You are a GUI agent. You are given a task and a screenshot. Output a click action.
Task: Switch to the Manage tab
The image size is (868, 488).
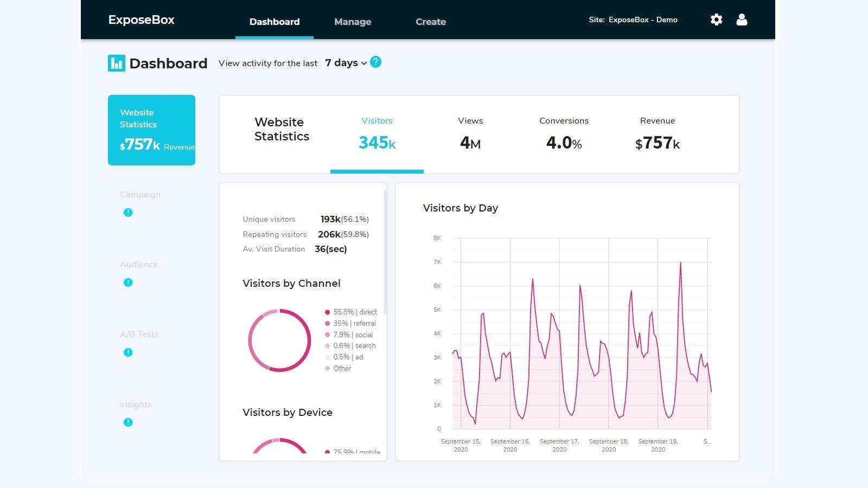click(x=352, y=22)
